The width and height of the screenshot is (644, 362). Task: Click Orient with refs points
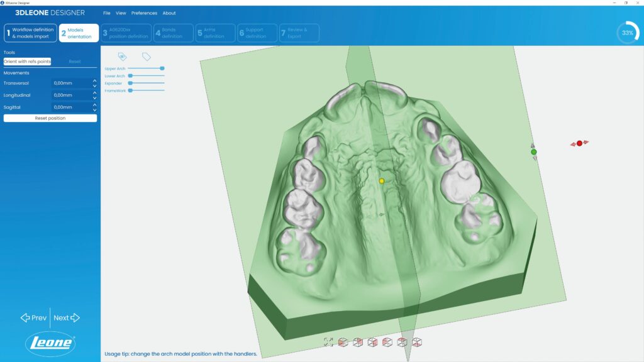point(27,62)
